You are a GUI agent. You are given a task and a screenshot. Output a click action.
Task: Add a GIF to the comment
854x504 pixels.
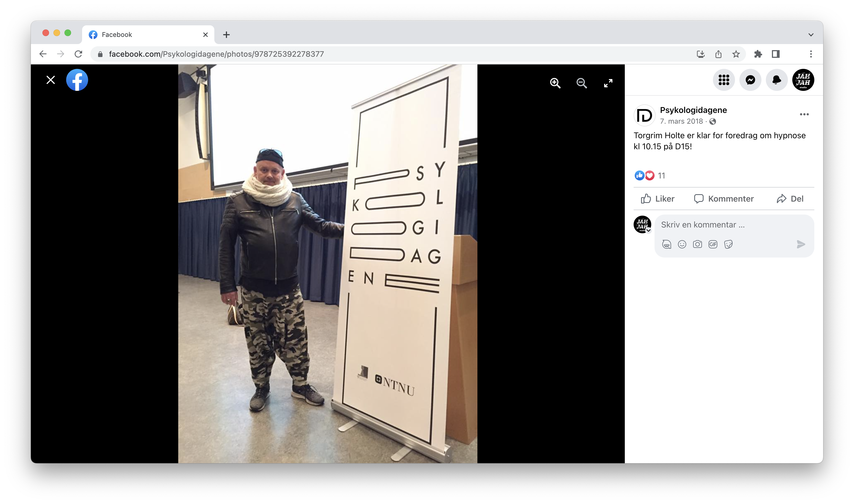(713, 244)
